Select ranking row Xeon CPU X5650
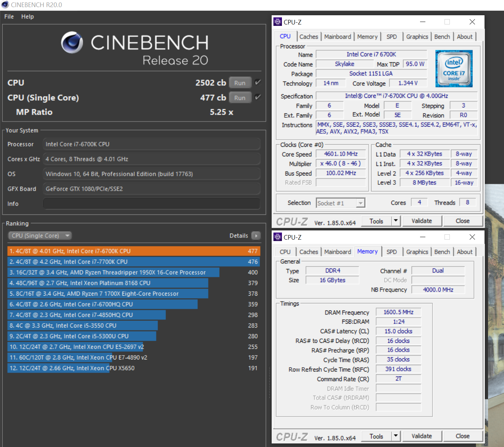The height and width of the screenshot is (447, 504). pyautogui.click(x=134, y=368)
